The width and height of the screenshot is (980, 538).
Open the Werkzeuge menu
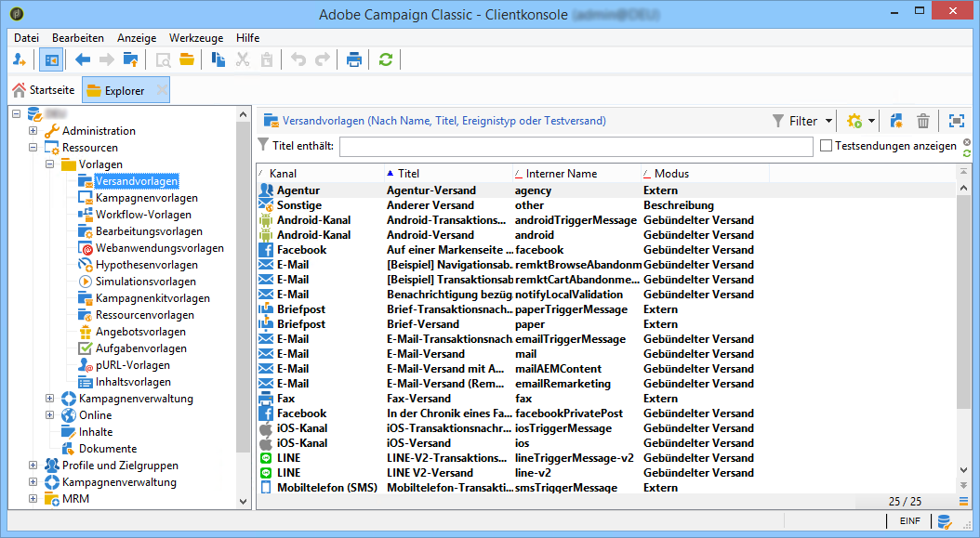point(196,38)
